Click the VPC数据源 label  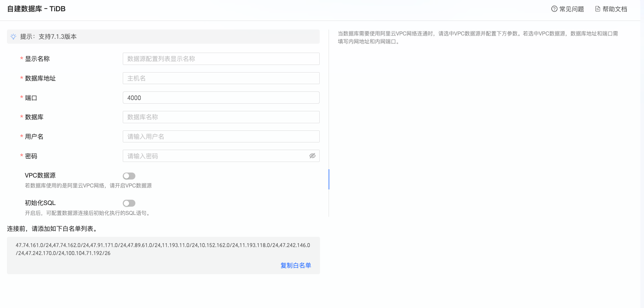click(40, 175)
